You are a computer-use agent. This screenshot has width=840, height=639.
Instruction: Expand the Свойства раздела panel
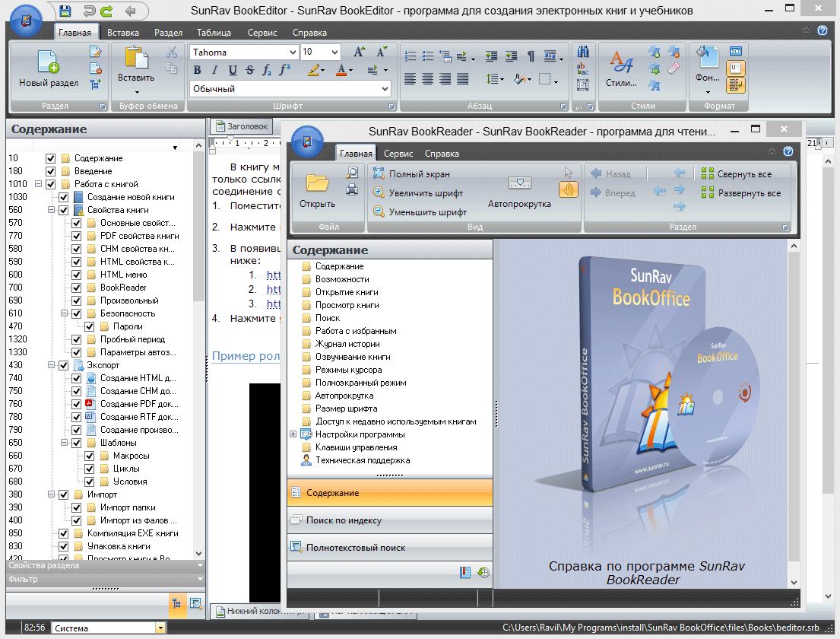tap(106, 565)
